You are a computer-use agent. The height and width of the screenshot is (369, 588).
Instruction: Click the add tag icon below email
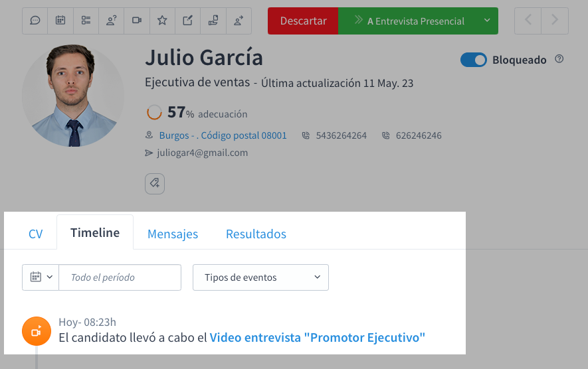tap(155, 184)
